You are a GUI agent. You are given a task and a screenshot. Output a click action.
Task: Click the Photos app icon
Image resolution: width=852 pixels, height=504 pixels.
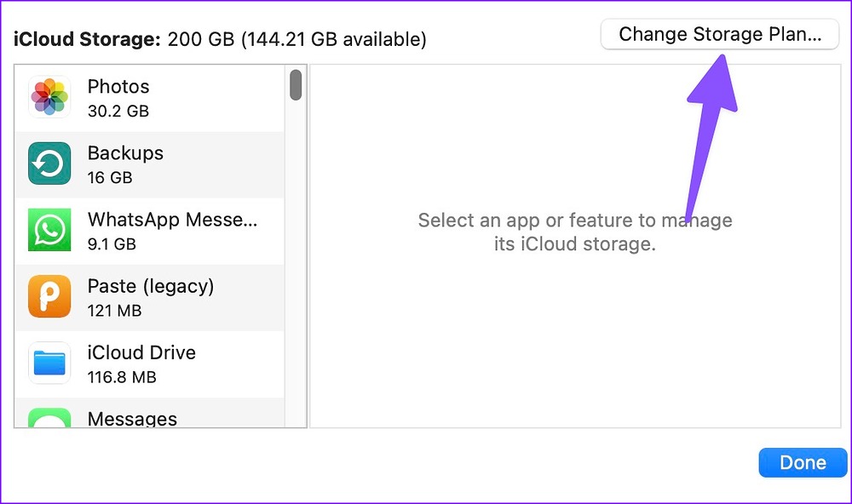click(49, 97)
